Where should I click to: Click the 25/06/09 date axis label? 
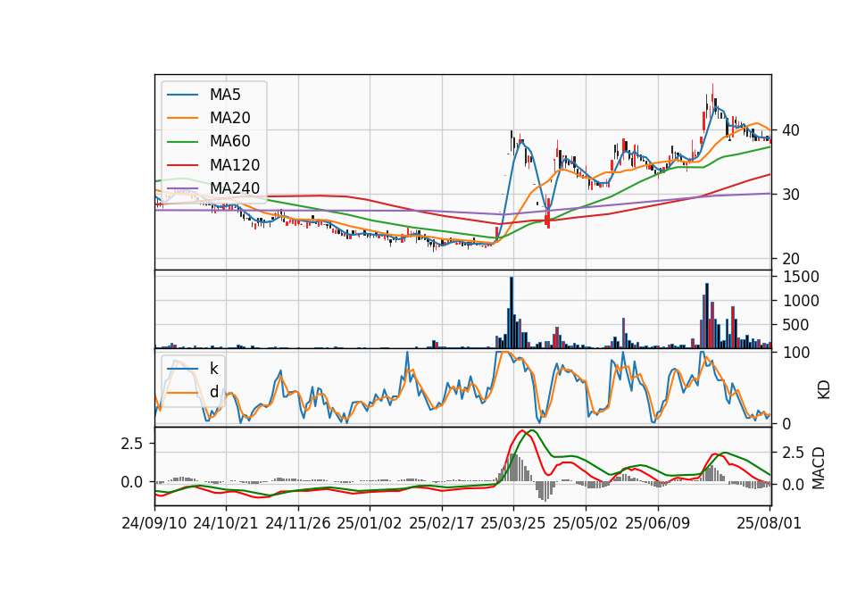(658, 523)
